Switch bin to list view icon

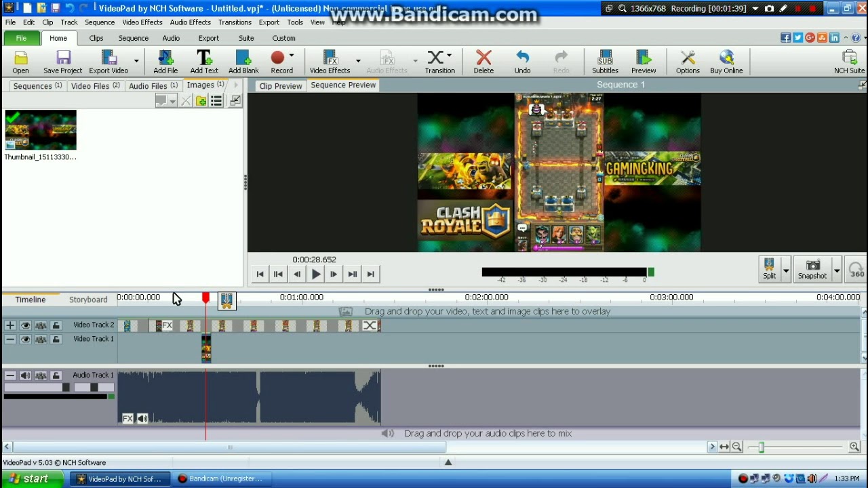point(216,101)
